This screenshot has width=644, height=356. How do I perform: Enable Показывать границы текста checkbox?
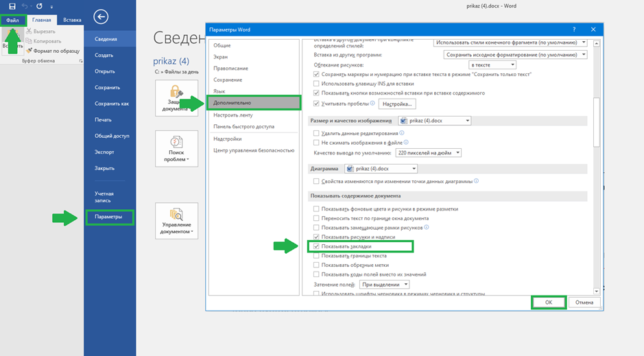pyautogui.click(x=316, y=255)
